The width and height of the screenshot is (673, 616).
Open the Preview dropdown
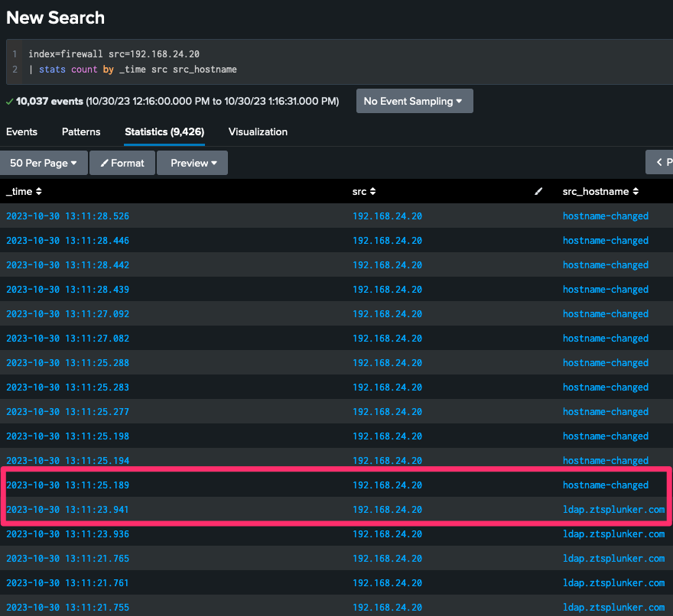pos(193,163)
